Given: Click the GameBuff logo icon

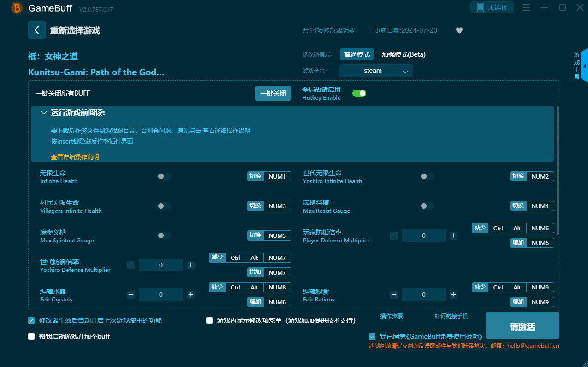Looking at the screenshot, I should coord(17,8).
